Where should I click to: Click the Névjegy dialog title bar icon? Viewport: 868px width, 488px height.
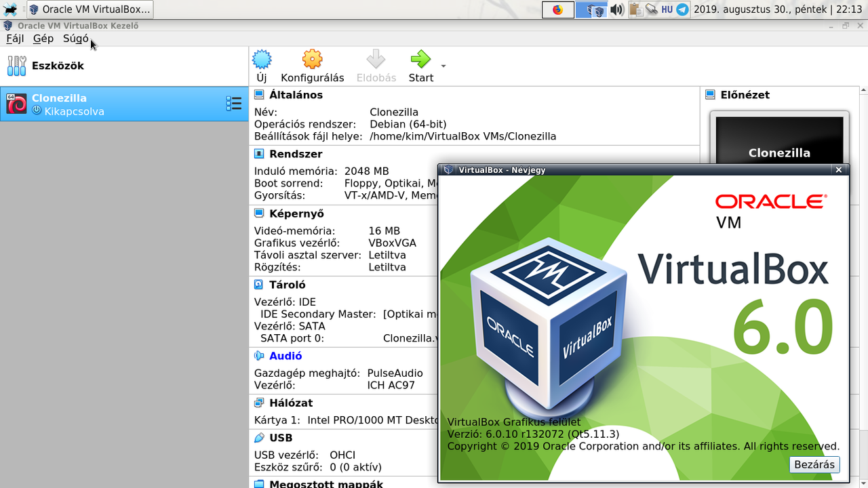point(448,170)
